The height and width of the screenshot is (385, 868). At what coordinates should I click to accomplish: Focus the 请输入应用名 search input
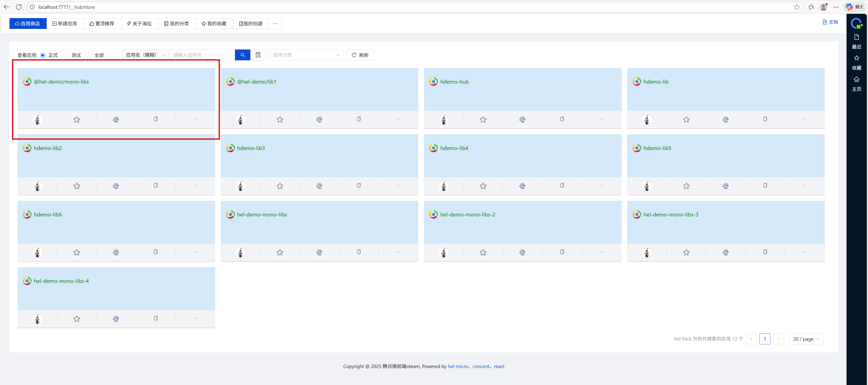pos(202,55)
